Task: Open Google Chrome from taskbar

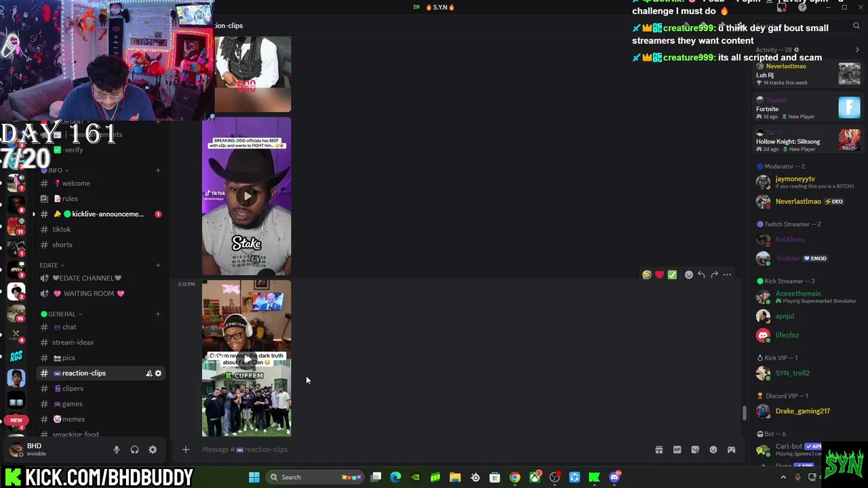Action: pyautogui.click(x=515, y=477)
